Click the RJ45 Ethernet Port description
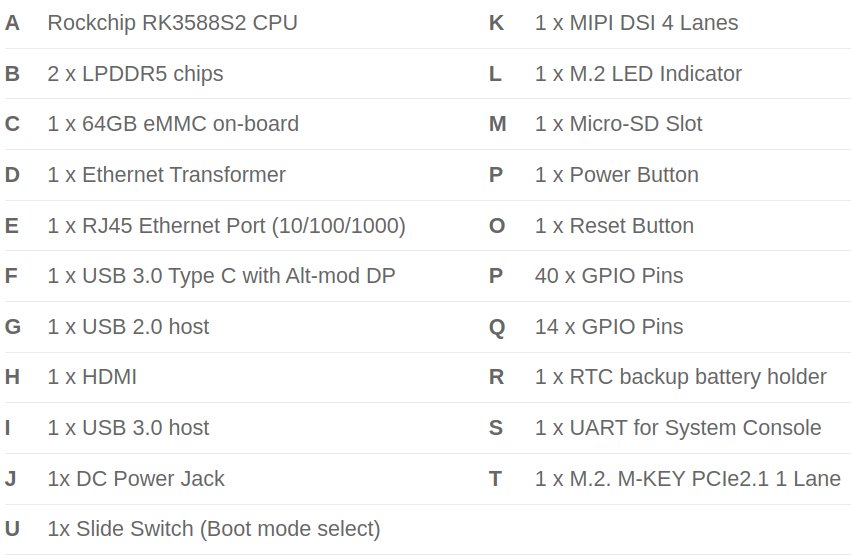Image resolution: width=851 pixels, height=558 pixels. tap(226, 226)
